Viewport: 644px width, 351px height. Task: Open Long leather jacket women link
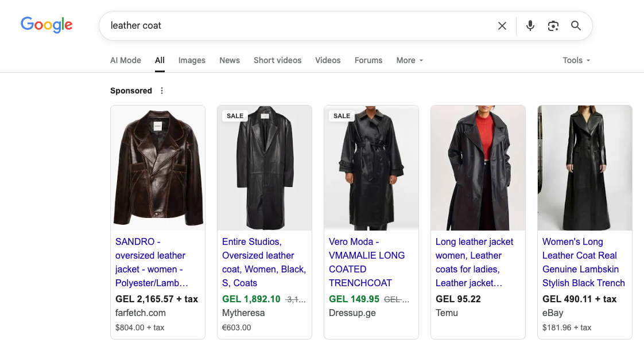click(474, 262)
